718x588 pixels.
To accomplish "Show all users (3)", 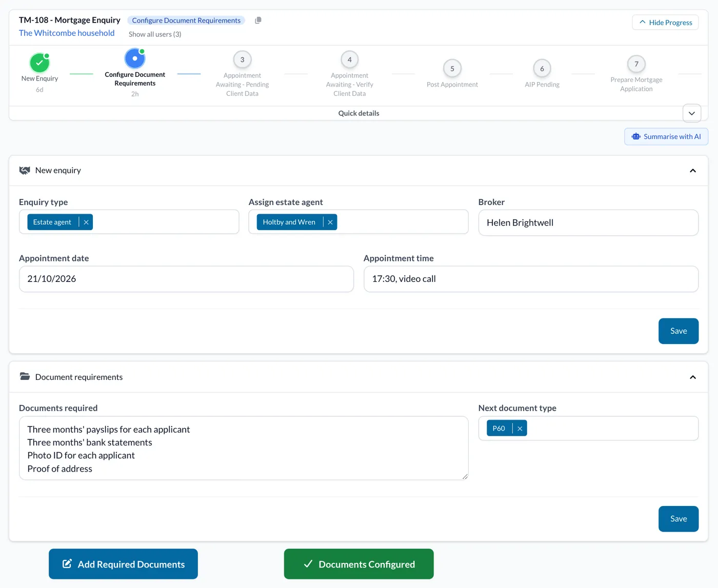I will [155, 34].
